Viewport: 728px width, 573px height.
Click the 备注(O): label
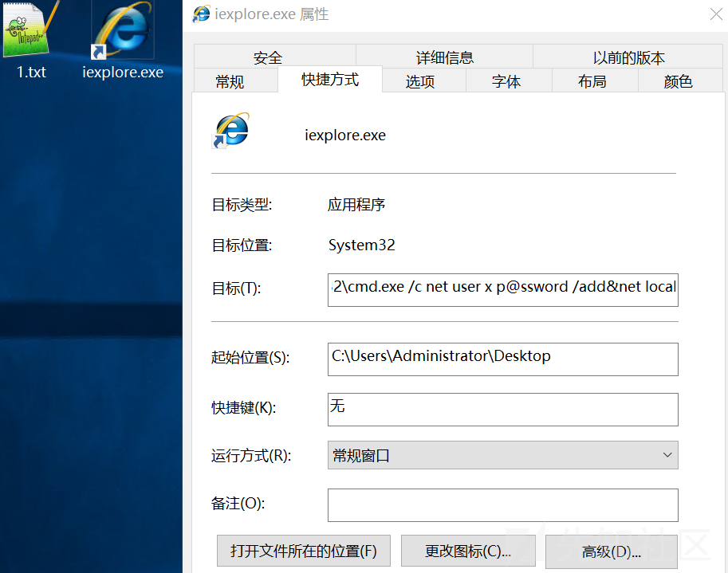(x=238, y=503)
